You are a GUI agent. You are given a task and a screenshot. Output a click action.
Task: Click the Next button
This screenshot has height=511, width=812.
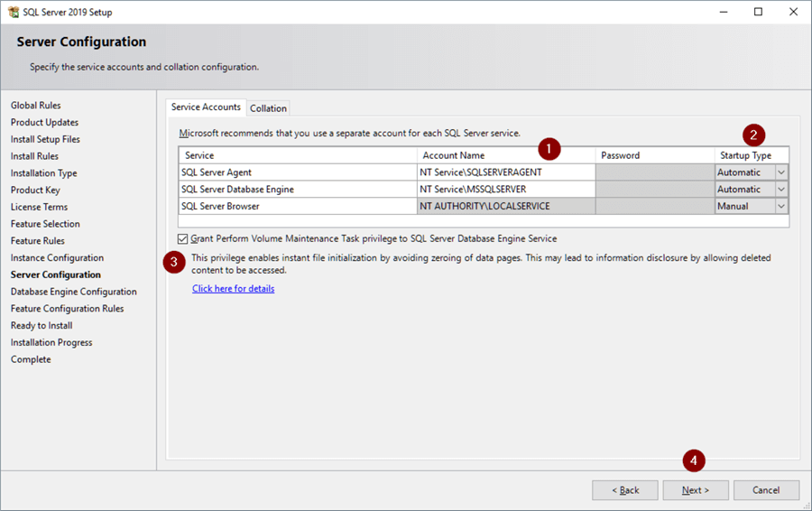pyautogui.click(x=696, y=489)
